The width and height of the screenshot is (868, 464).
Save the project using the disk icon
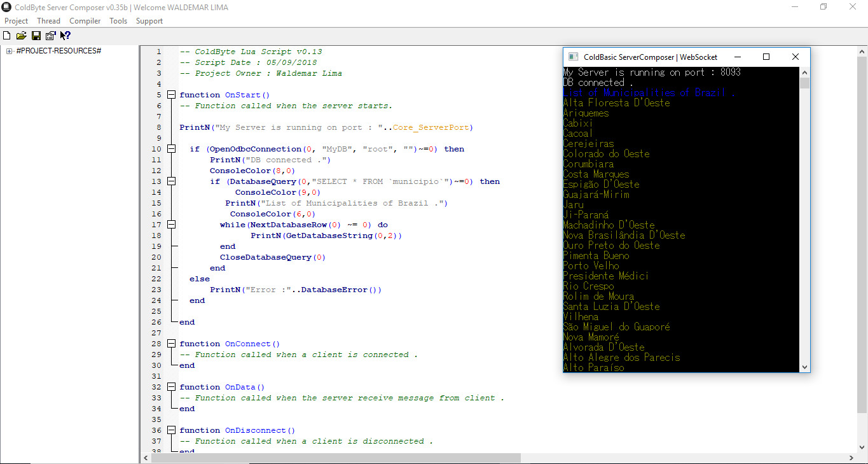tap(36, 35)
